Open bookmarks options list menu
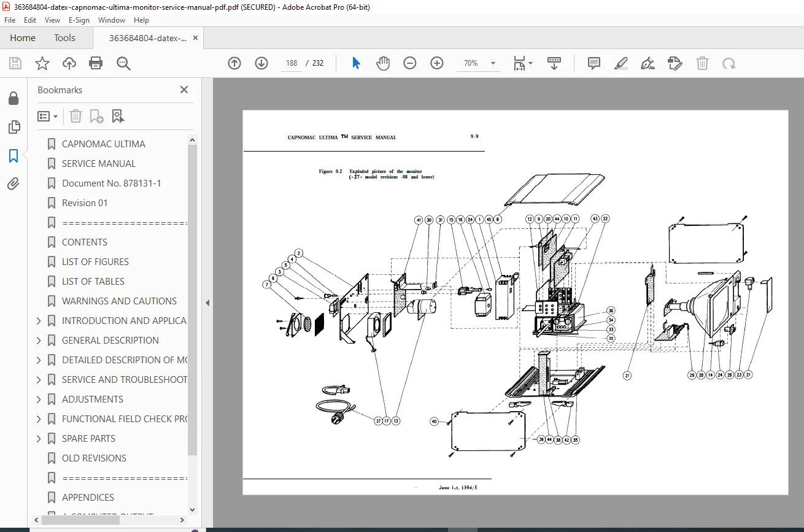Screen dimensions: 804x532 pyautogui.click(x=47, y=116)
